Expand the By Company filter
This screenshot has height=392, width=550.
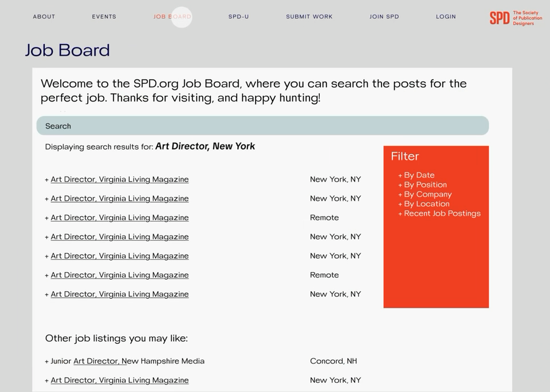(425, 194)
